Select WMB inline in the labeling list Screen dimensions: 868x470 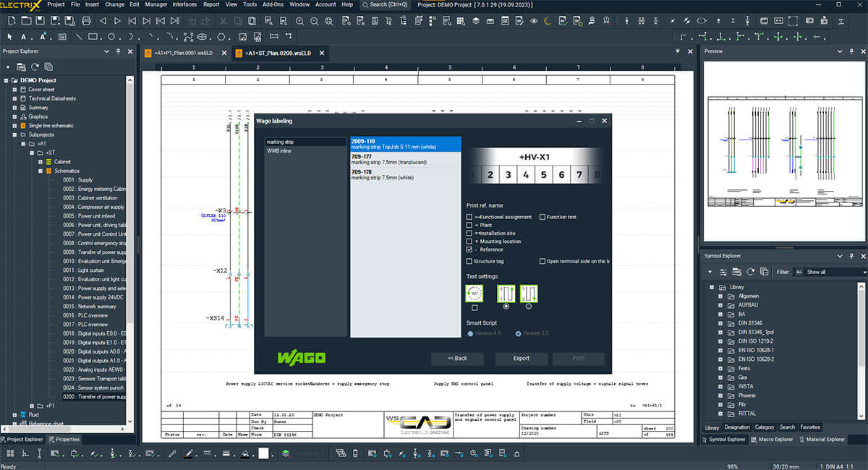point(305,150)
